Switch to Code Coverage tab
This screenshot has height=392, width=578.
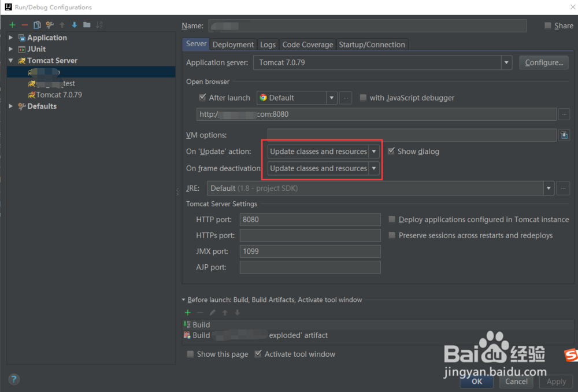(x=307, y=45)
